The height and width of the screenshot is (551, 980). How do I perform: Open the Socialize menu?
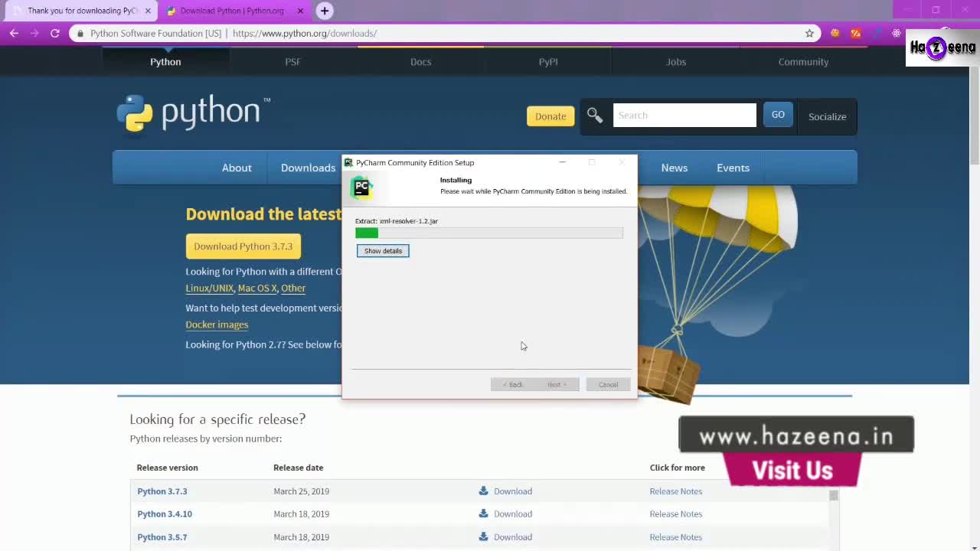(827, 116)
